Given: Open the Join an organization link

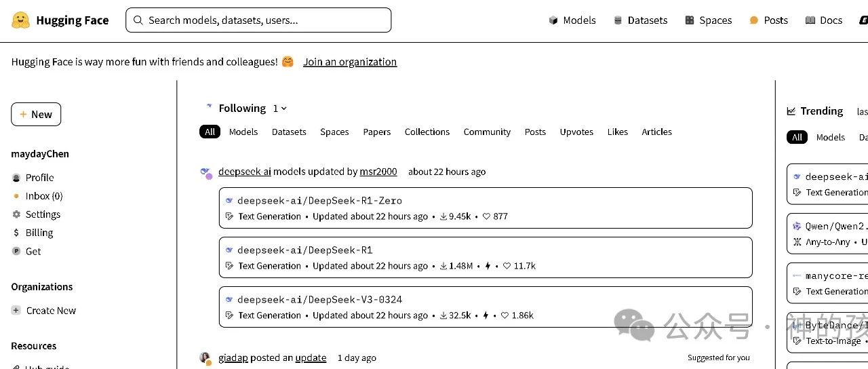Looking at the screenshot, I should 350,62.
